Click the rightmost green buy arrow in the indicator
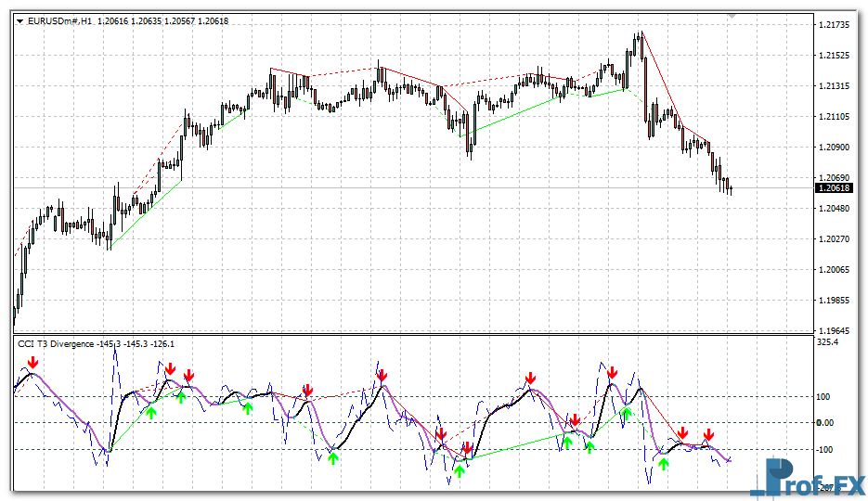This screenshot has height=501, width=868. click(663, 462)
